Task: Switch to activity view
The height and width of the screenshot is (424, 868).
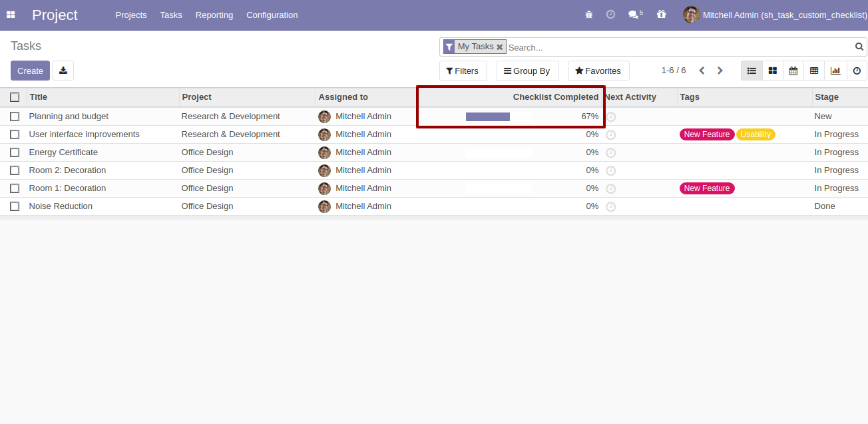Action: pos(857,71)
